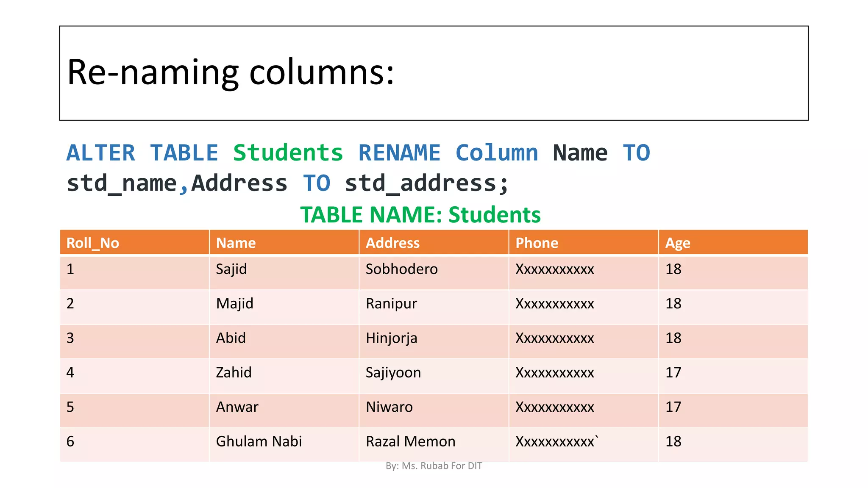Click the 'Niwaro' address cell
This screenshot has height=488, width=868.
(434, 410)
